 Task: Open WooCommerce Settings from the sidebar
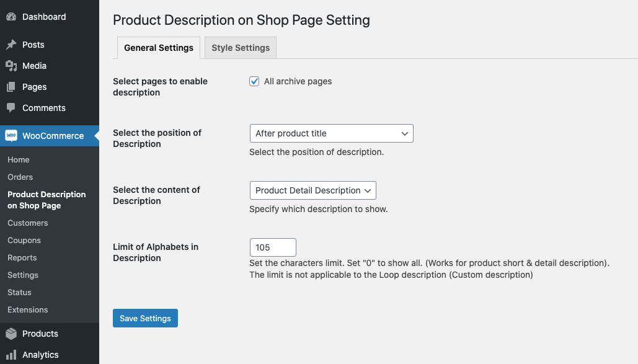tap(22, 275)
